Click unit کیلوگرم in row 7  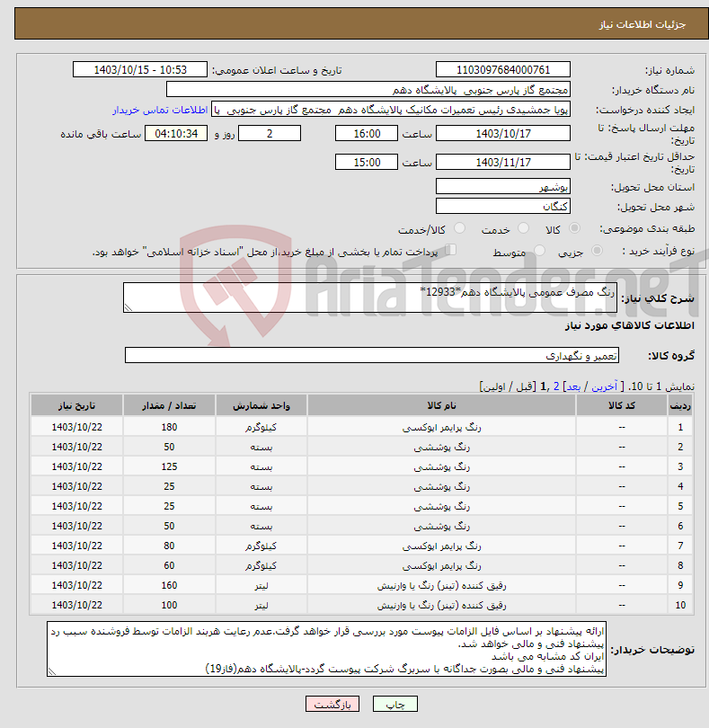tap(261, 546)
